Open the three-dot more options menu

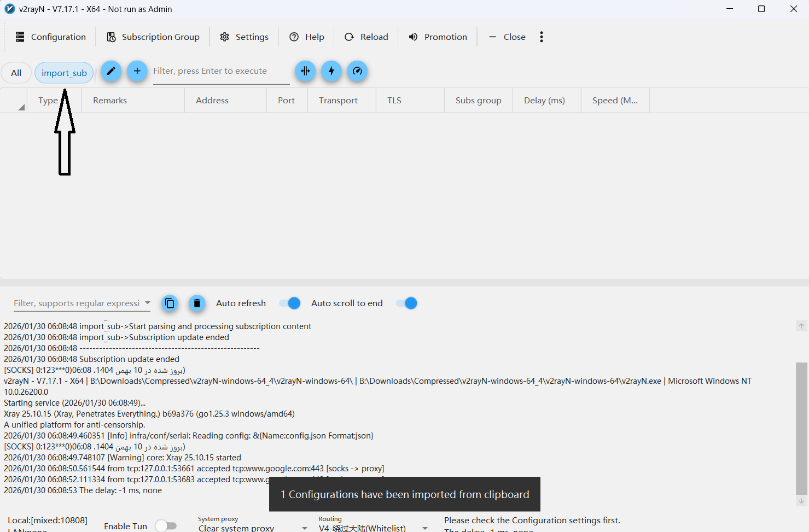pyautogui.click(x=542, y=37)
